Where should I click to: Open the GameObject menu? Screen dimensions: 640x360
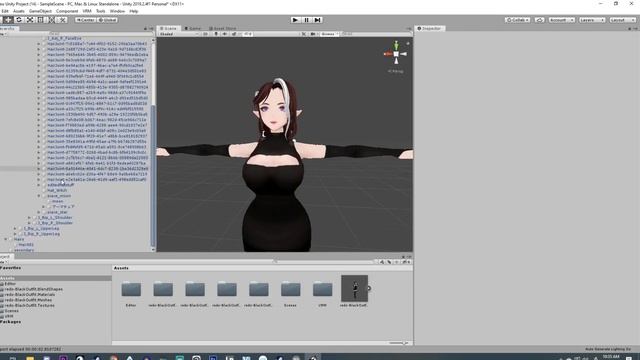coord(40,11)
